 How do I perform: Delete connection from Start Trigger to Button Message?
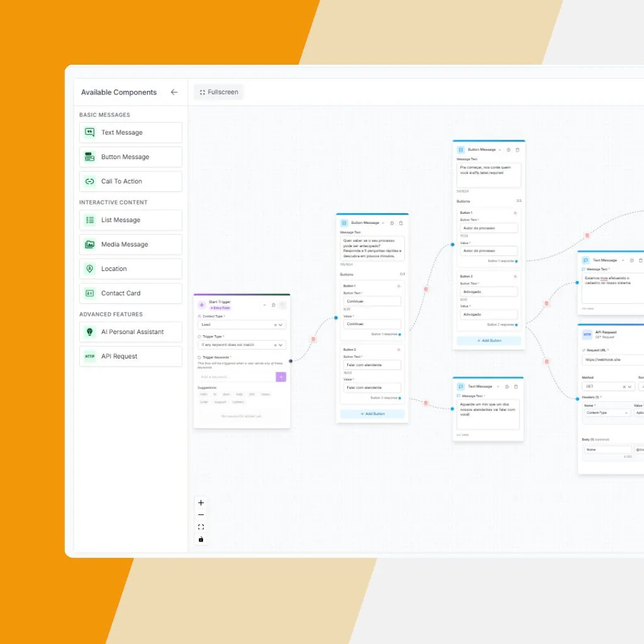tap(313, 339)
